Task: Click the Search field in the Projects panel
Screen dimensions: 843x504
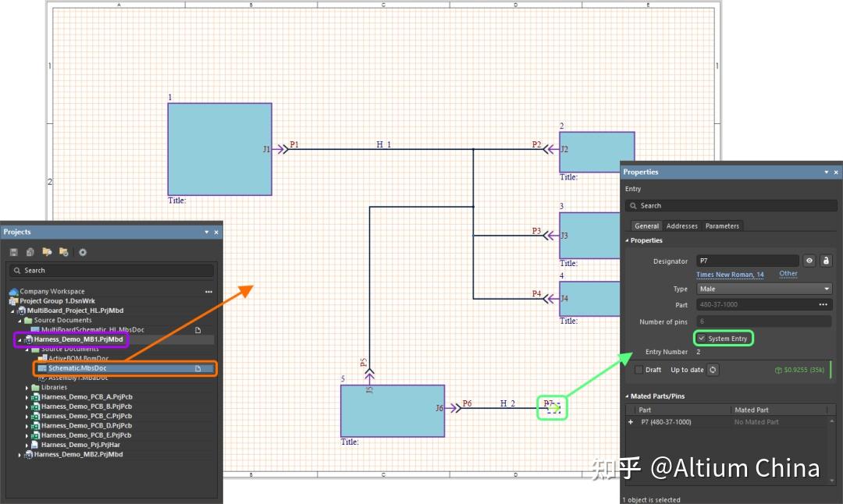Action: point(109,270)
